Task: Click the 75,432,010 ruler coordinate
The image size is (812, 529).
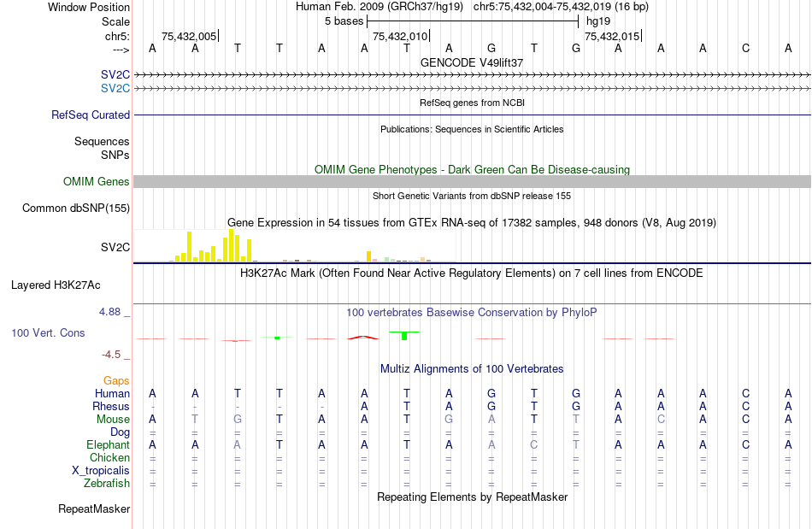Action: pos(400,36)
